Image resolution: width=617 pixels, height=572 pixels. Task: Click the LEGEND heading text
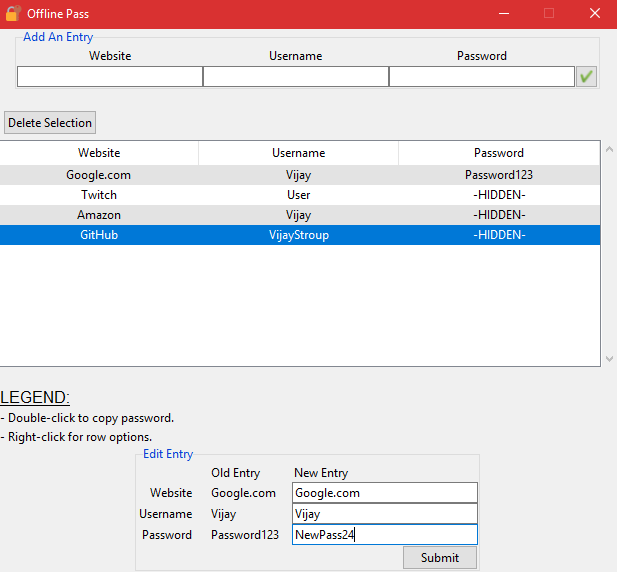pyautogui.click(x=35, y=397)
